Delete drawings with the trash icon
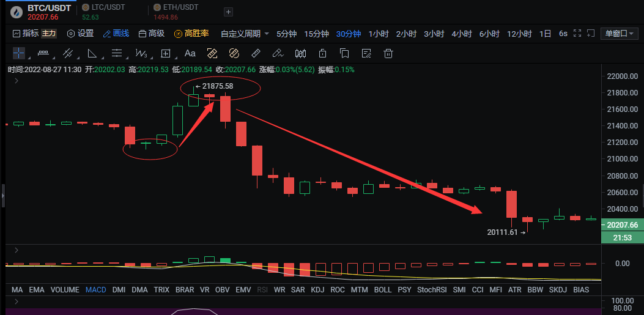The height and width of the screenshot is (315, 644). click(388, 53)
